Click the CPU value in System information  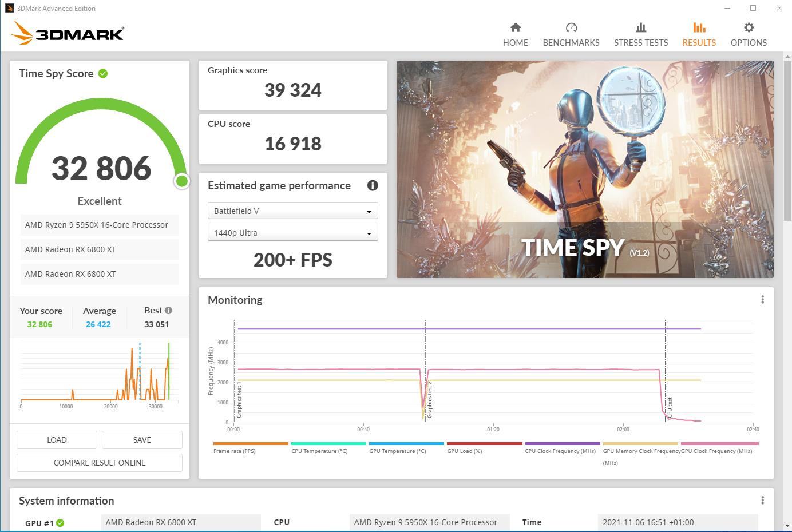(x=429, y=522)
